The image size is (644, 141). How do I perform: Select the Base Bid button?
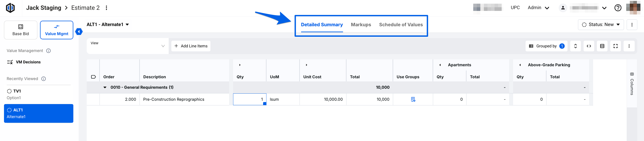[x=20, y=30]
